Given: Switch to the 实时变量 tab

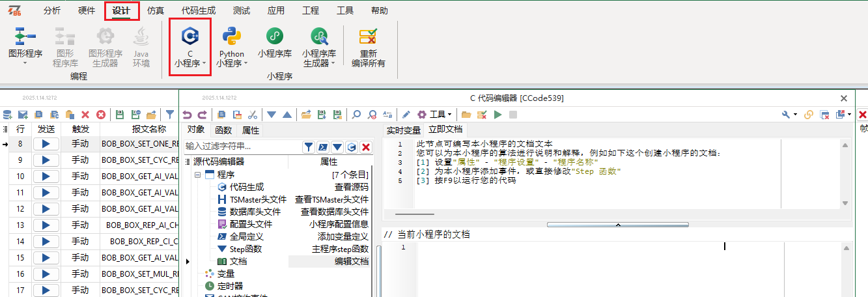Looking at the screenshot, I should [x=403, y=130].
